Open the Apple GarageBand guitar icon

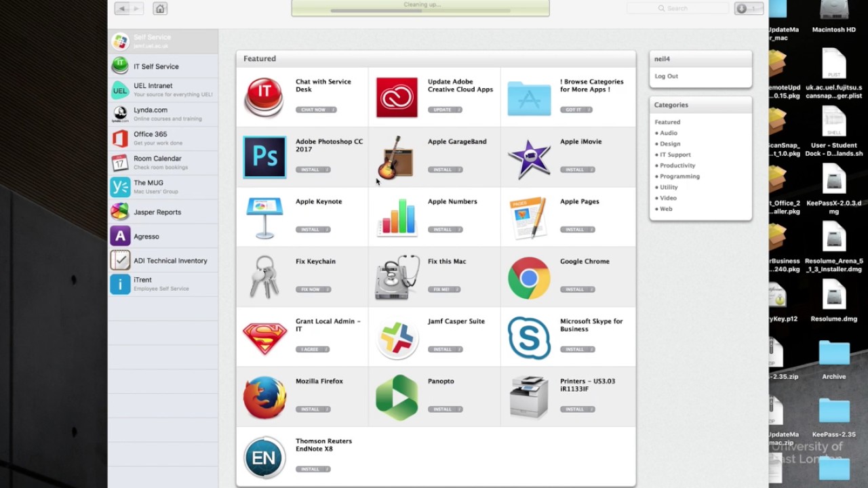click(x=397, y=157)
